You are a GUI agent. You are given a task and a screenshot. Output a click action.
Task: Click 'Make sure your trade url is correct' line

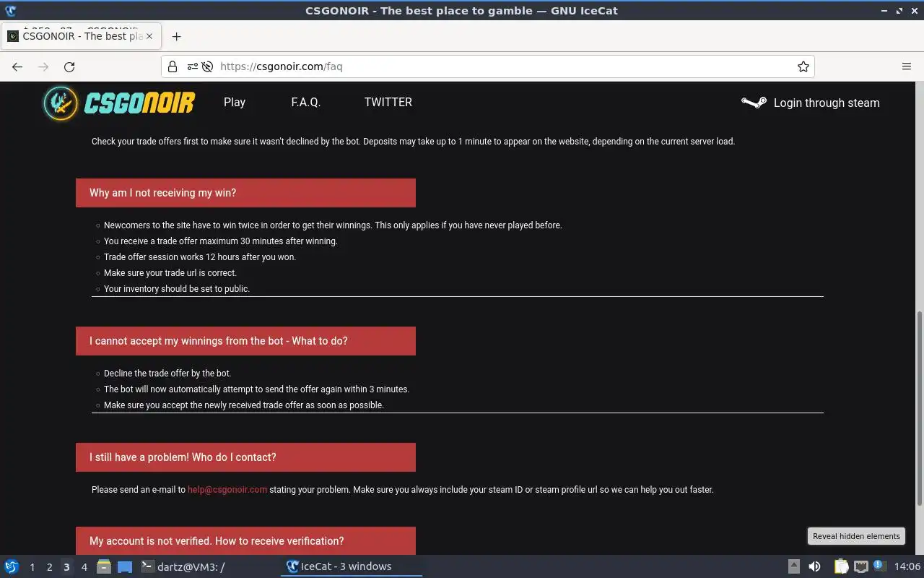click(x=170, y=273)
